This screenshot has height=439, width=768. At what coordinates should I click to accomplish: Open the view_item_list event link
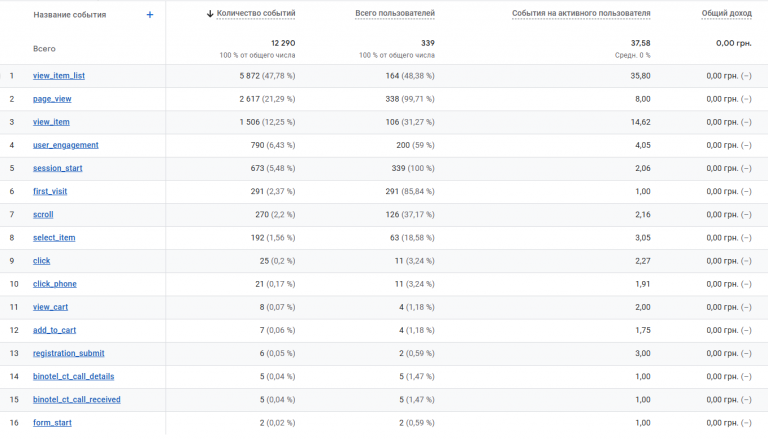tap(59, 76)
